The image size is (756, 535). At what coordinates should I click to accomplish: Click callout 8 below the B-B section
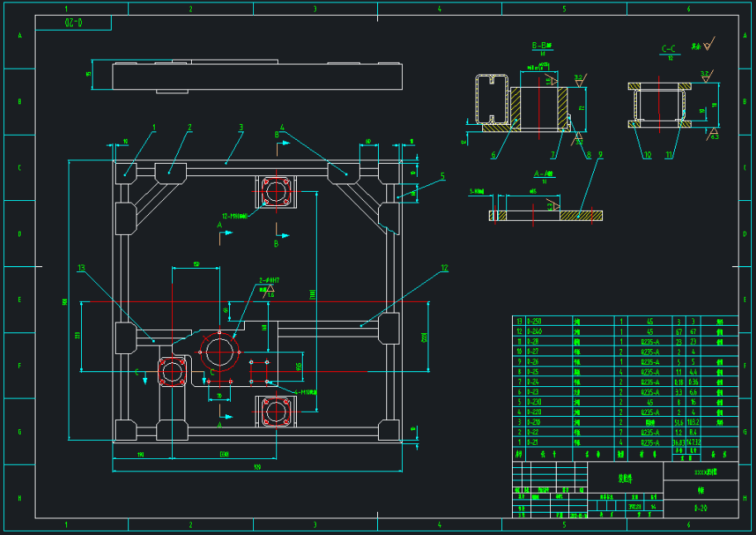[x=589, y=155]
